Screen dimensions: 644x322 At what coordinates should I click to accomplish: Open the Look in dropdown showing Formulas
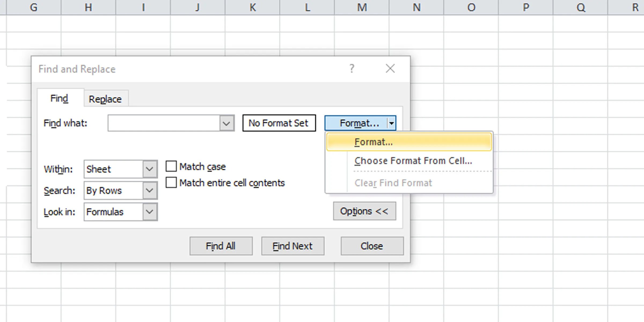(149, 212)
